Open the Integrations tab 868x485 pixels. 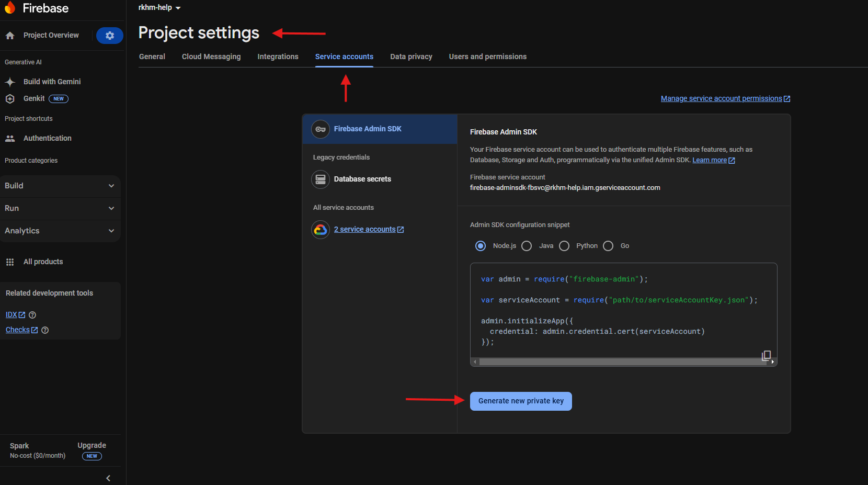[278, 57]
